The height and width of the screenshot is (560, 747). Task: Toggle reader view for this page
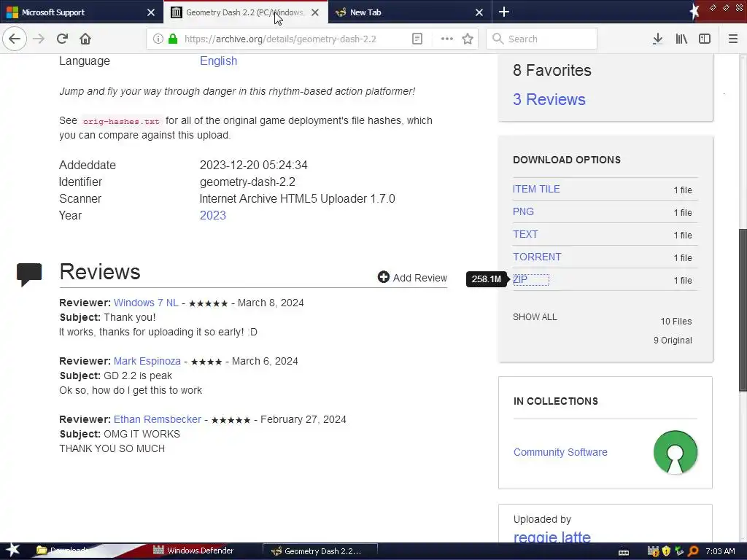tap(417, 39)
